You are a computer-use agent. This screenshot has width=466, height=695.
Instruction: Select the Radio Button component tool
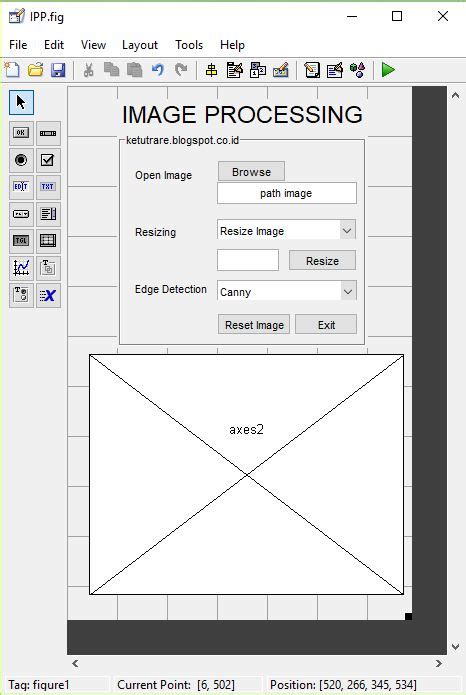[x=21, y=160]
